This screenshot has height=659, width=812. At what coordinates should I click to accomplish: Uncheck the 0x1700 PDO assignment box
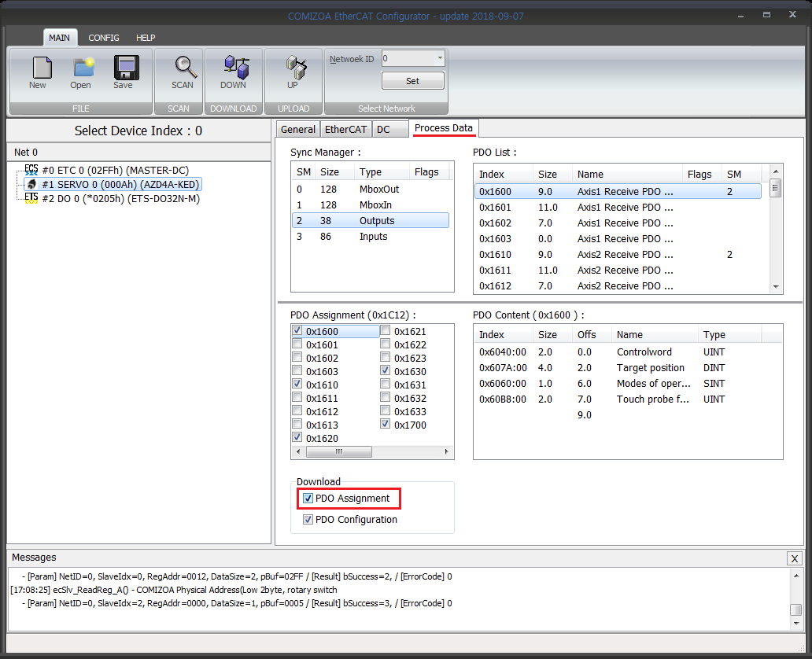click(x=385, y=425)
